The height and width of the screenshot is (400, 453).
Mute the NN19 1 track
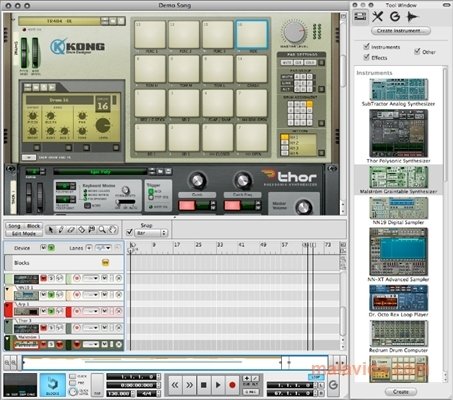(44, 294)
